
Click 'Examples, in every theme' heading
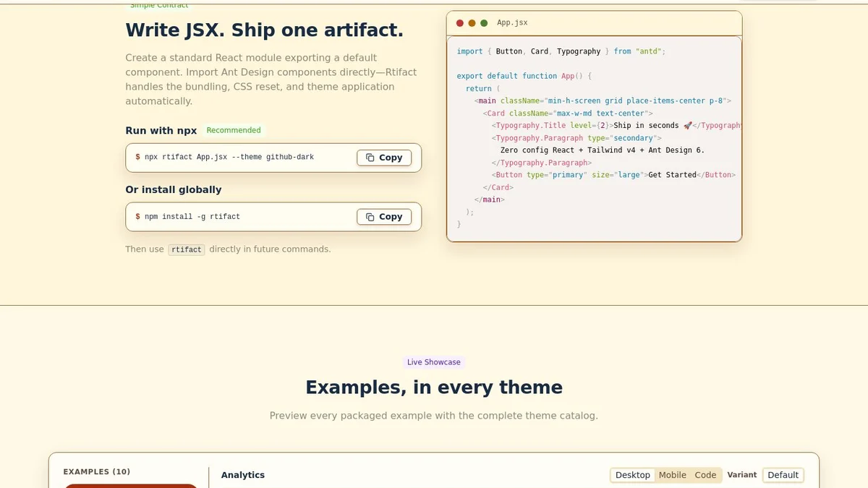(x=434, y=388)
